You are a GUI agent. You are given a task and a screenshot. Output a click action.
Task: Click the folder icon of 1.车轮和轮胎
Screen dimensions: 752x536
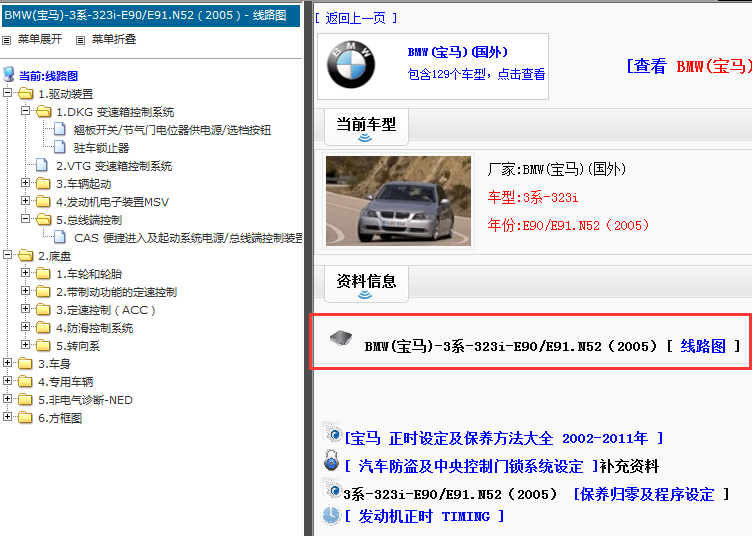[44, 273]
